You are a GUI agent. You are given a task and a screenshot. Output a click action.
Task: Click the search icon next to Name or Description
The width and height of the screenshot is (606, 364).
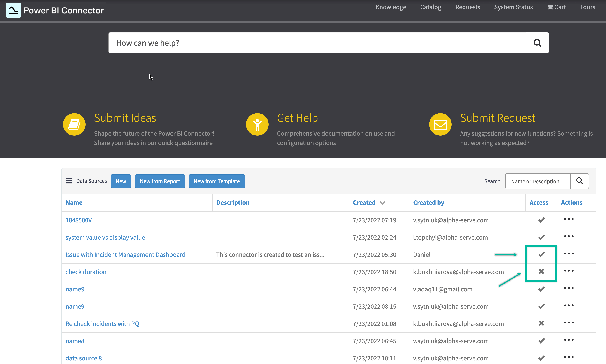(580, 181)
